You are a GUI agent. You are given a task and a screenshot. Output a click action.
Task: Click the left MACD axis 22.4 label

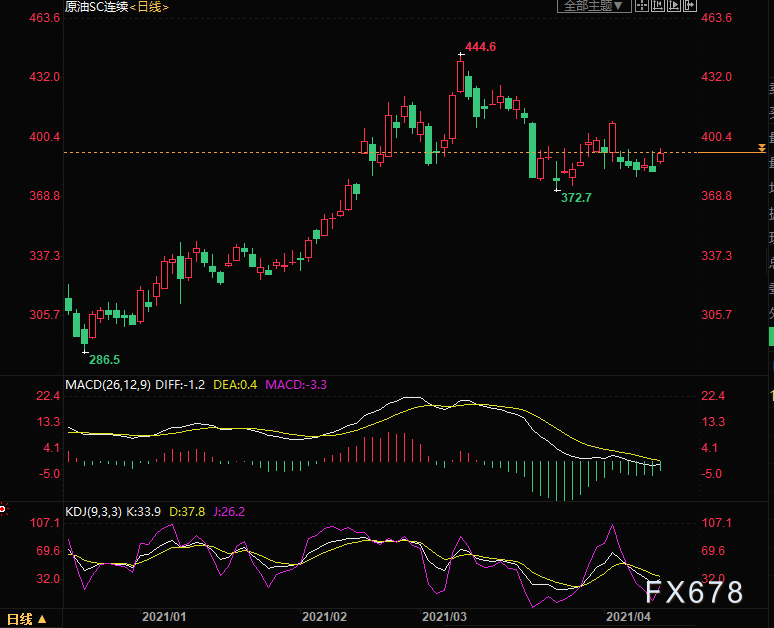click(48, 396)
